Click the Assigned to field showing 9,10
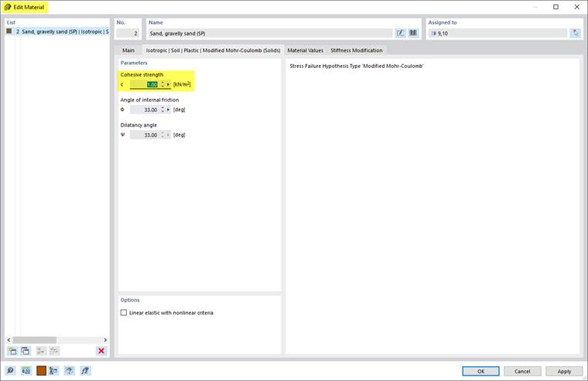Screen dimensions: 588x381 (498, 33)
